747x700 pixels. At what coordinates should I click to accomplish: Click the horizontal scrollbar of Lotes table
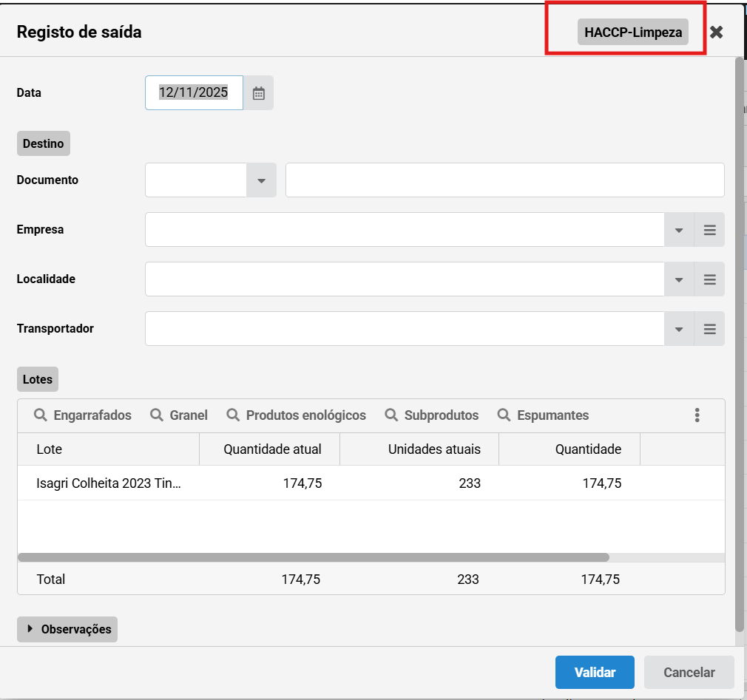pyautogui.click(x=314, y=557)
